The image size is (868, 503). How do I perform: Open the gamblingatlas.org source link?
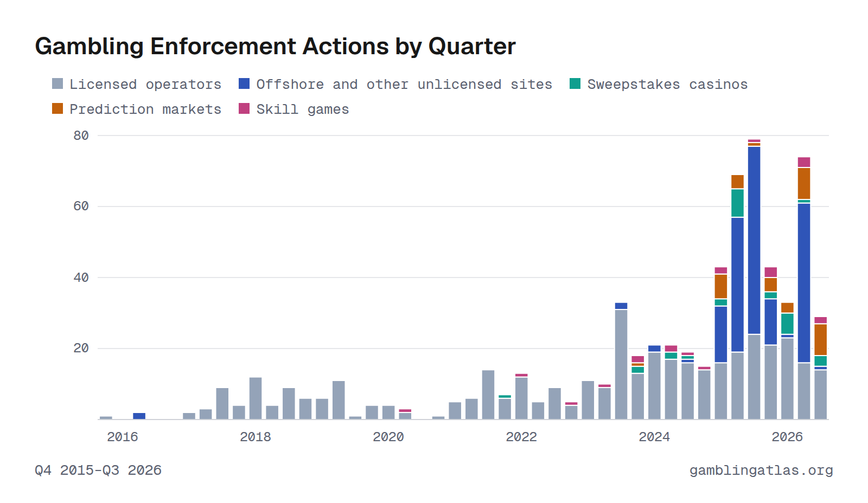761,470
